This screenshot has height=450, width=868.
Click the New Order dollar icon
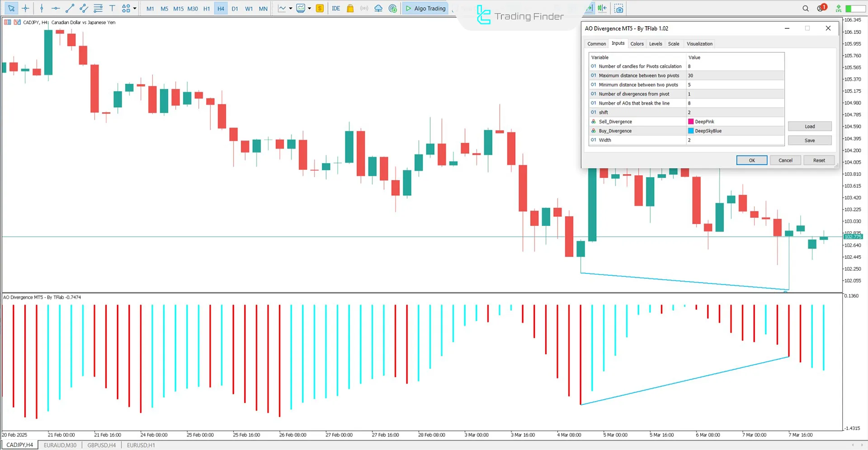pos(320,8)
